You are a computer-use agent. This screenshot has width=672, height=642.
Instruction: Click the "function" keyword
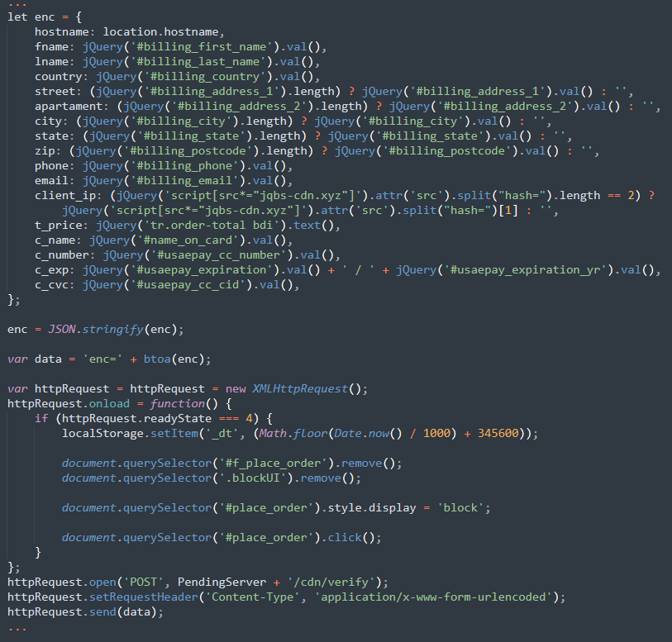click(x=178, y=404)
